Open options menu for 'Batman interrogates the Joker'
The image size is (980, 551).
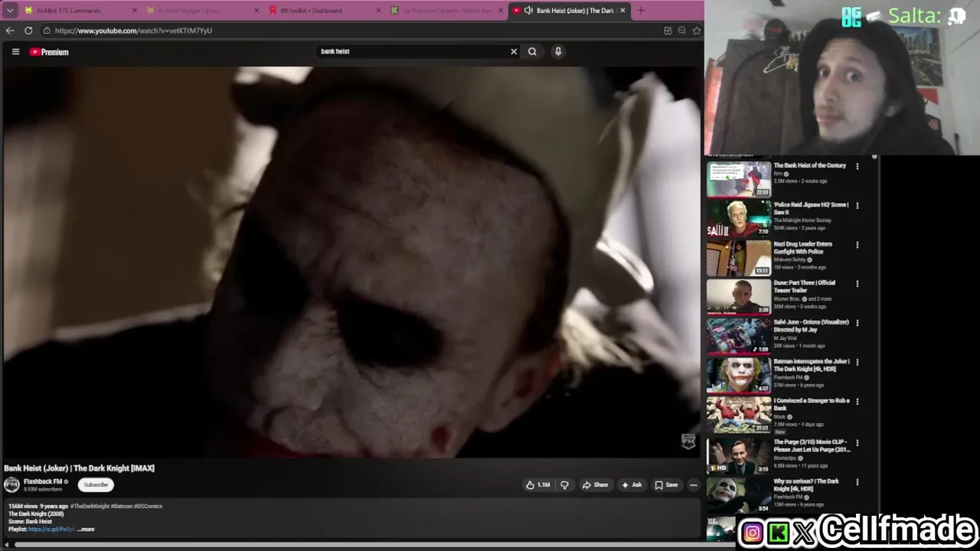(857, 362)
